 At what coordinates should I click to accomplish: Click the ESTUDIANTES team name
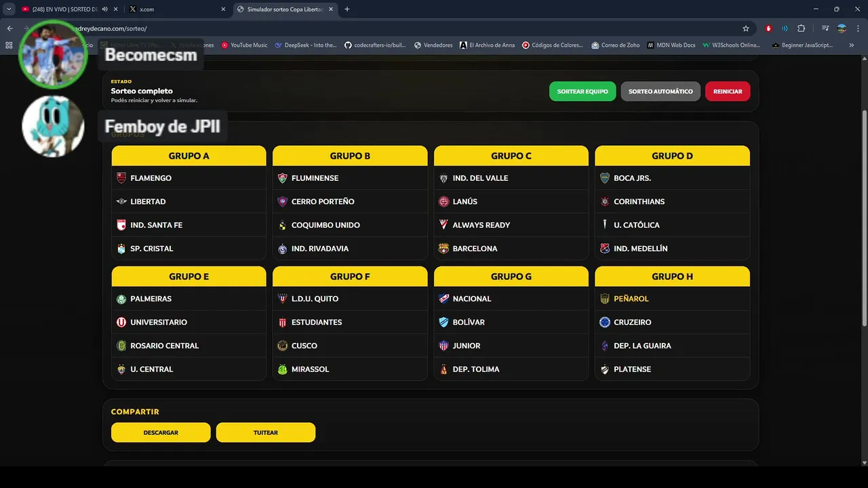317,323
